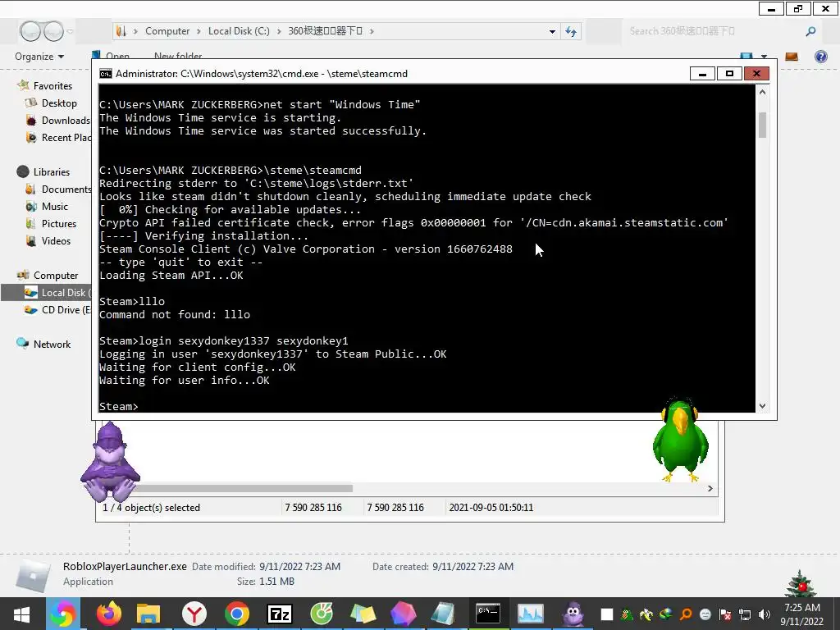Expand arrow after Computer in address path
The width and height of the screenshot is (840, 630).
point(199,31)
